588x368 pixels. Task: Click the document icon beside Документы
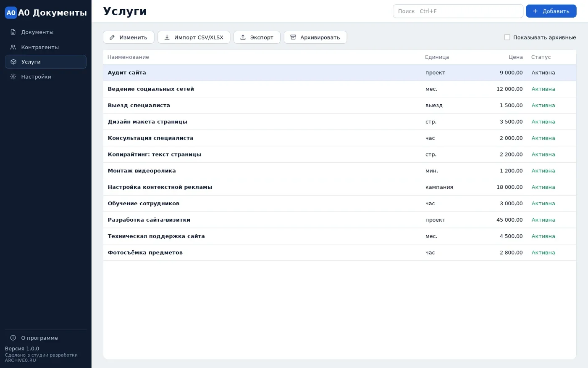pyautogui.click(x=13, y=32)
